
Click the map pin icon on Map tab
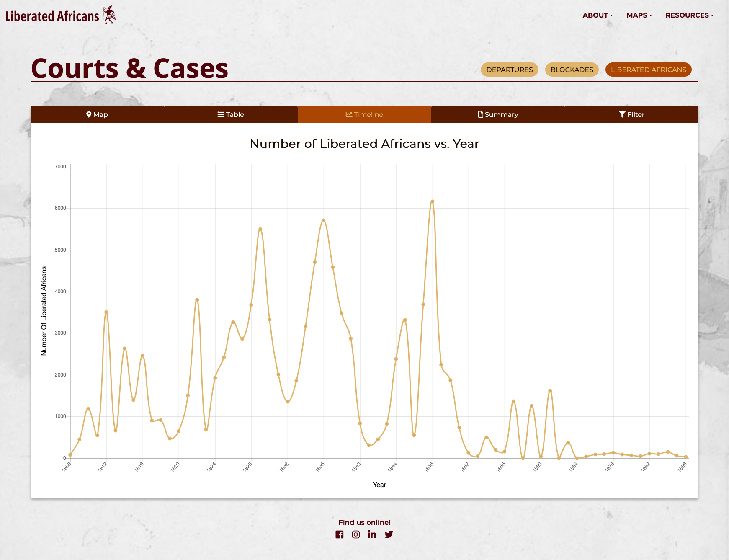tap(89, 114)
